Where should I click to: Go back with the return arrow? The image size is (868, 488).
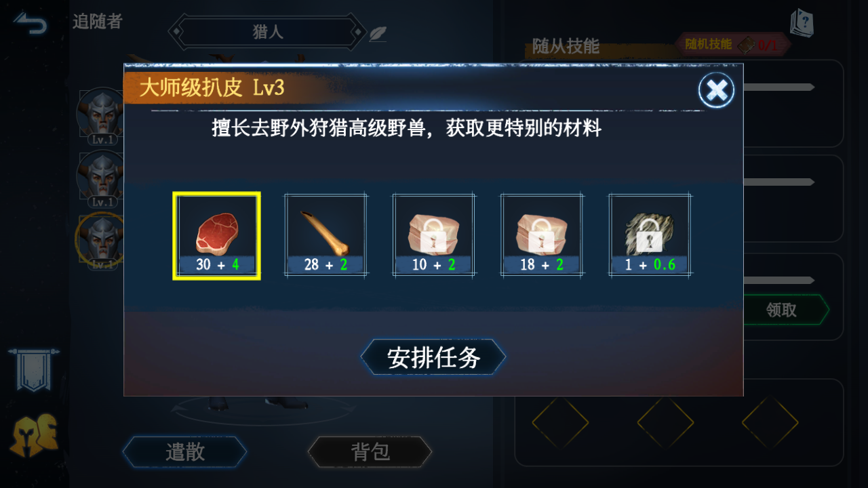point(31,24)
